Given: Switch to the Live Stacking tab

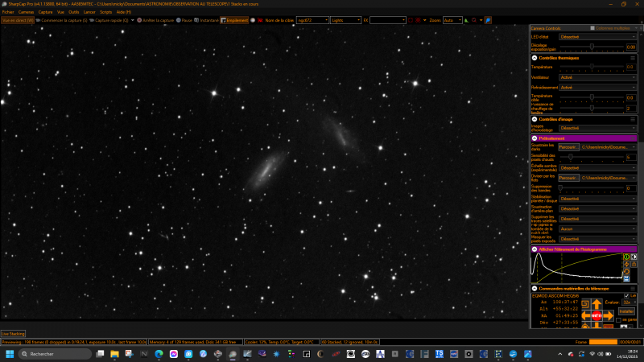Looking at the screenshot, I should tap(13, 334).
